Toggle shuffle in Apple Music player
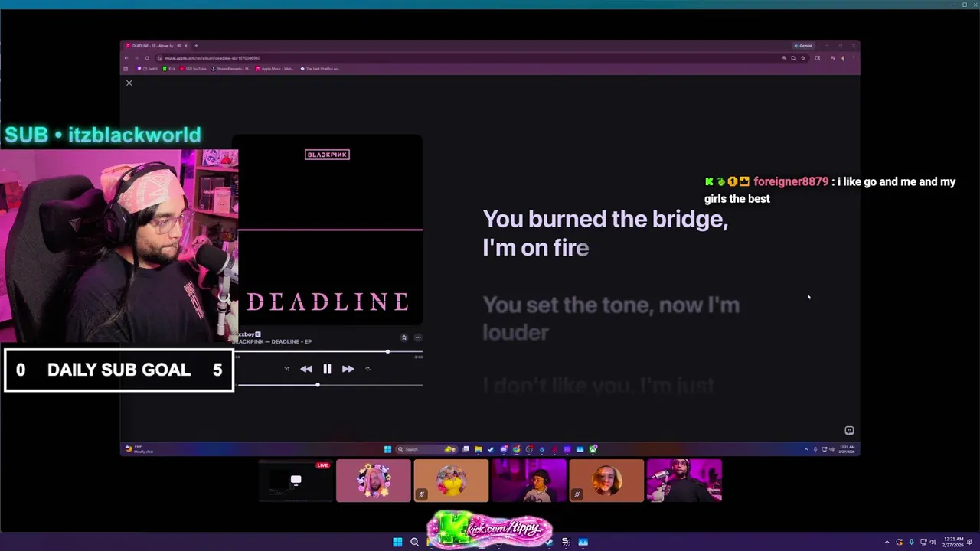 point(287,369)
